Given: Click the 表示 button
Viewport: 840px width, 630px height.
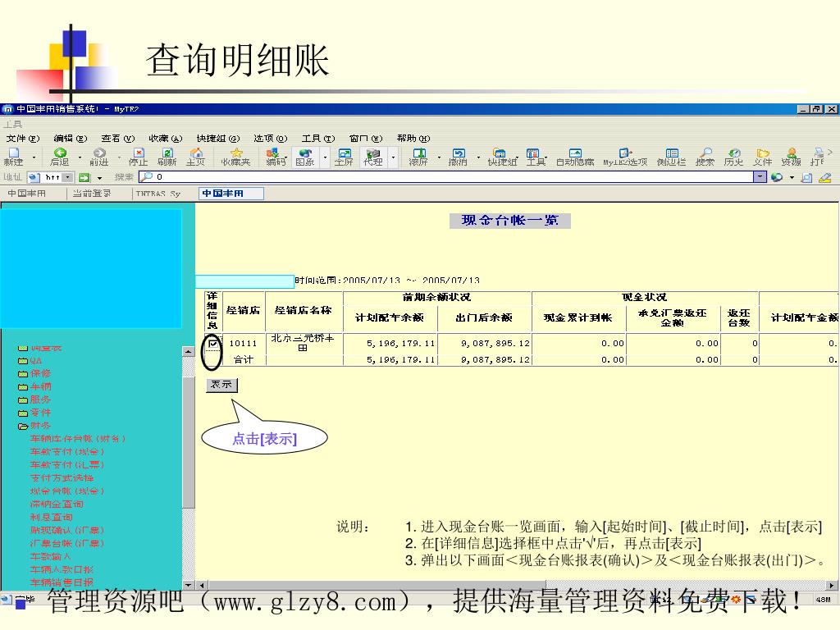Looking at the screenshot, I should pos(221,385).
